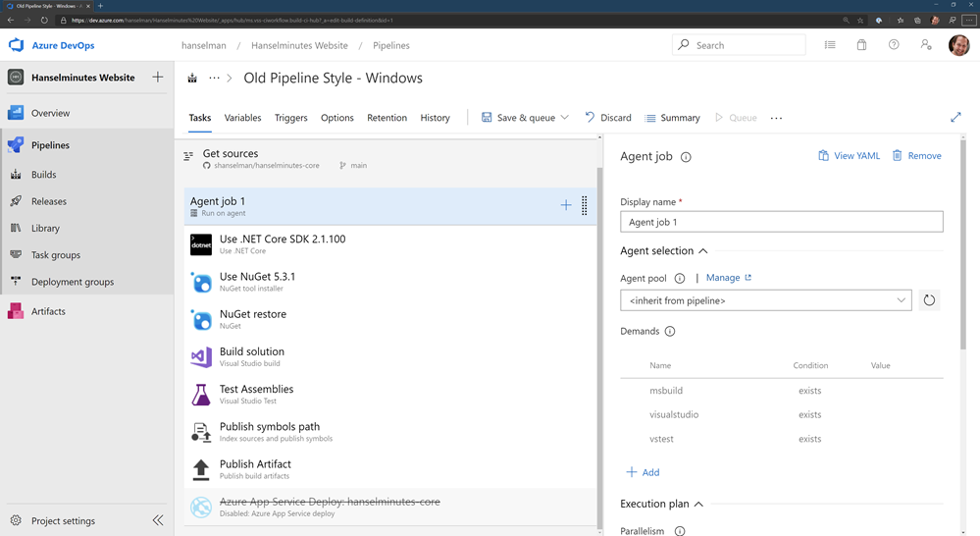This screenshot has height=536, width=980.
Task: Show Parallelism info tooltip
Action: 680,531
